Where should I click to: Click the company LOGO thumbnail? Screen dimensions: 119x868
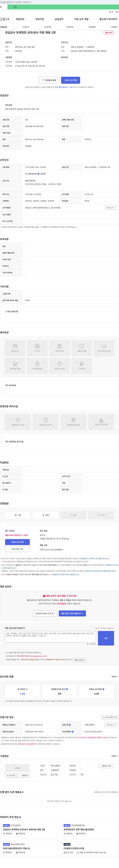tap(17, 768)
